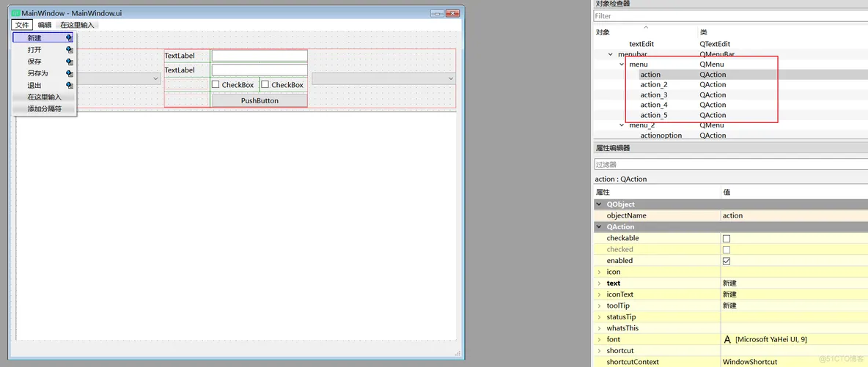Screen dimensions: 868x367
Task: Open the combo box on the form's right side
Action: point(383,79)
